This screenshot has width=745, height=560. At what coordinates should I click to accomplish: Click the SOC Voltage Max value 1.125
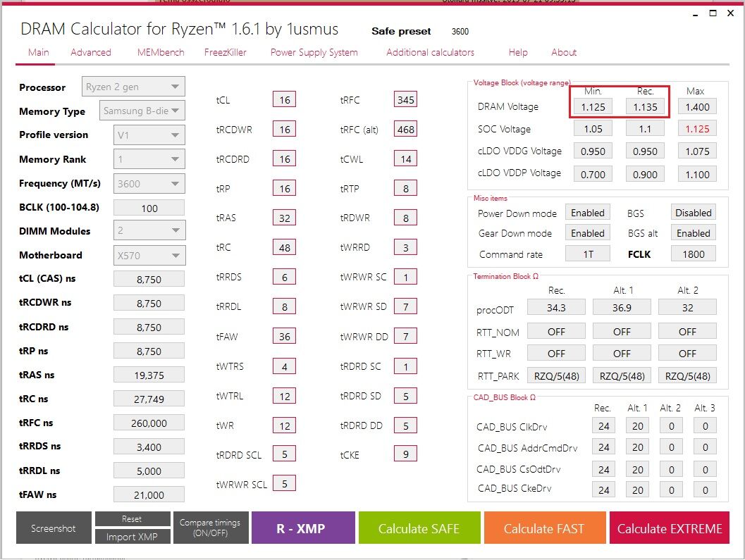point(697,129)
